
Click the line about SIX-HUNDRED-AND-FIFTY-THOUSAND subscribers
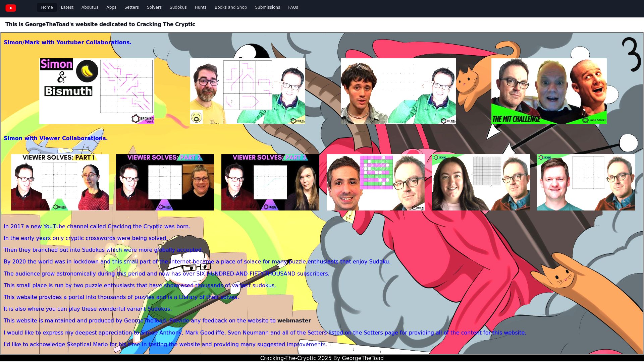(x=167, y=274)
